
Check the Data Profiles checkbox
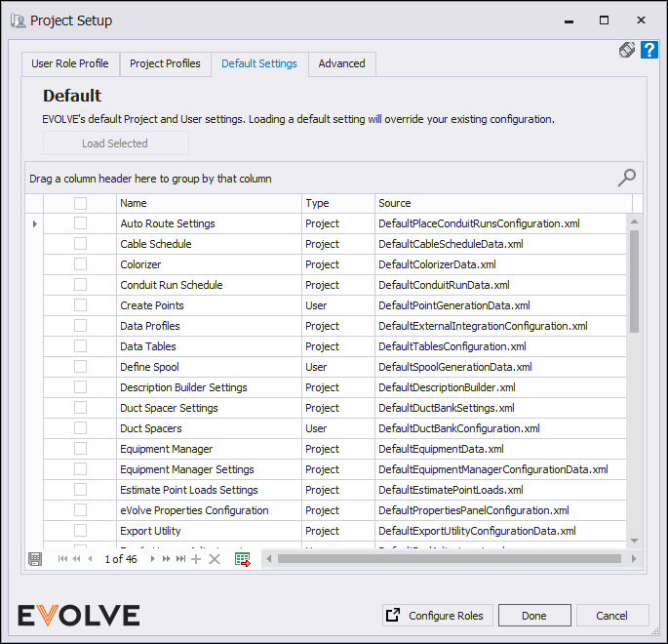point(80,326)
